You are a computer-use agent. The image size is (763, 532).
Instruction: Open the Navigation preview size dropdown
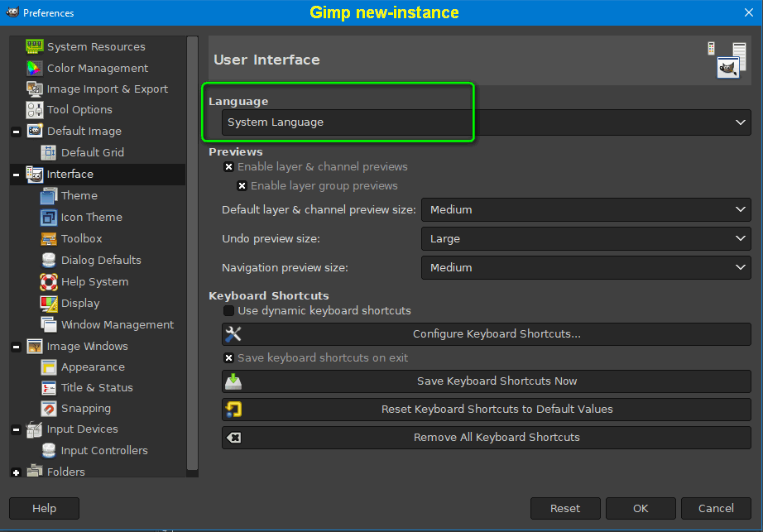[586, 267]
